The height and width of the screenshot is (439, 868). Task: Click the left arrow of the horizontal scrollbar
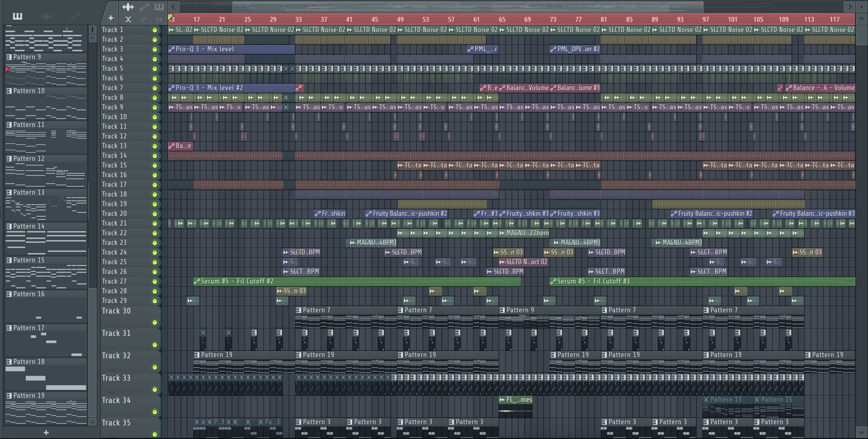(x=173, y=6)
